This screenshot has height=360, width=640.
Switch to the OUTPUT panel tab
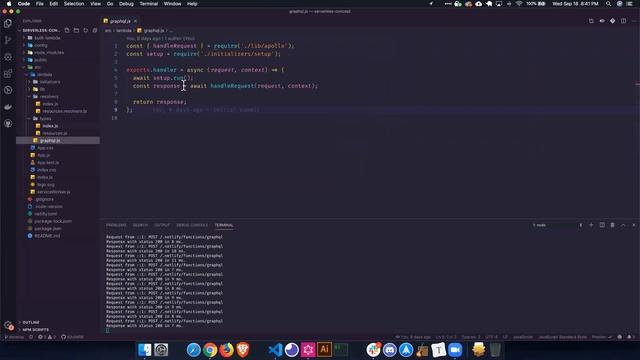click(x=162, y=225)
